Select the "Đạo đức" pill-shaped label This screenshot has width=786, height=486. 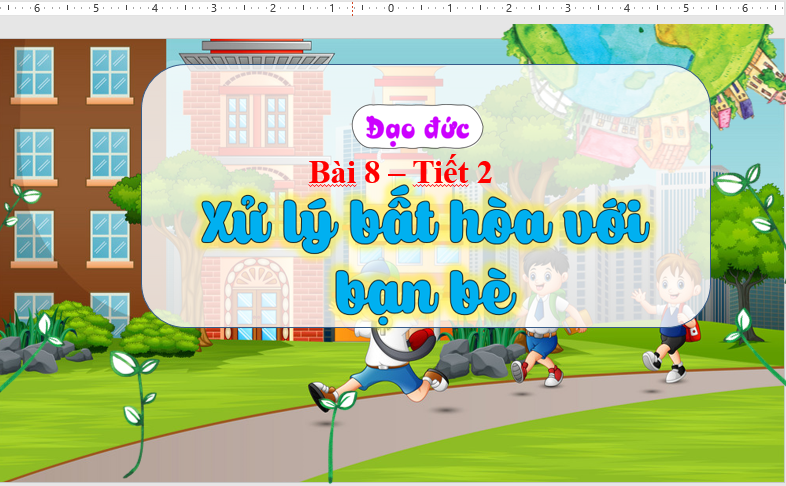417,129
